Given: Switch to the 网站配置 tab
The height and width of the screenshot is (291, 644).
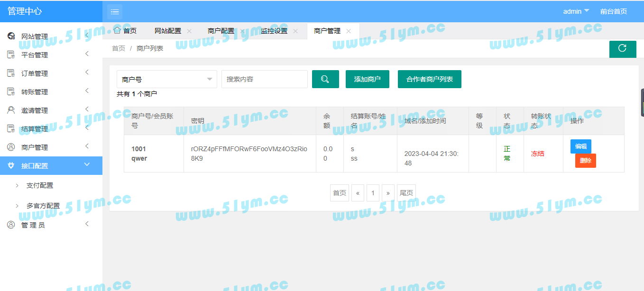Looking at the screenshot, I should (x=168, y=31).
